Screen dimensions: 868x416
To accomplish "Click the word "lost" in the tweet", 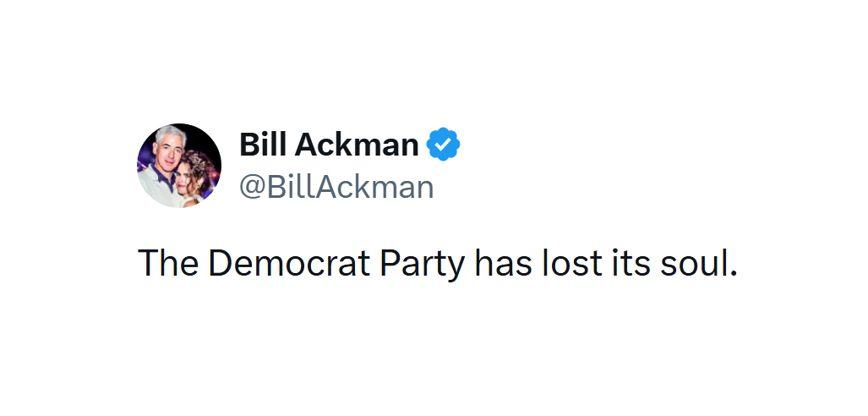I will pyautogui.click(x=569, y=263).
